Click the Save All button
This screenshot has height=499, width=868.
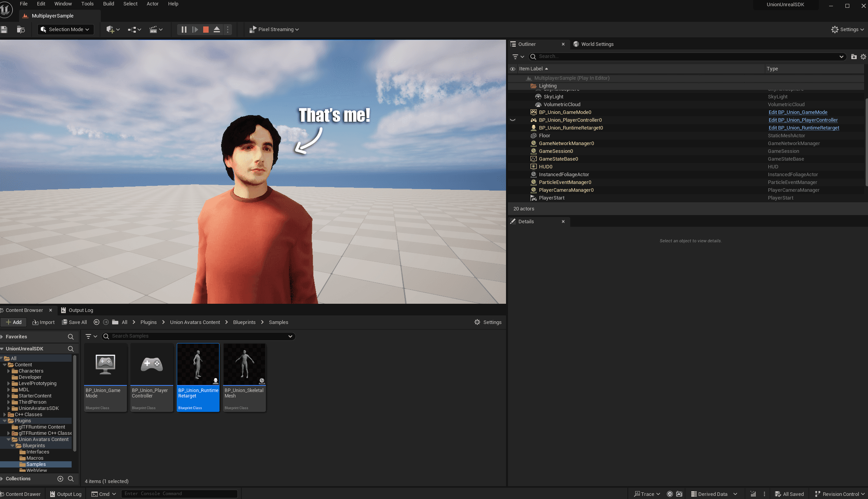74,322
